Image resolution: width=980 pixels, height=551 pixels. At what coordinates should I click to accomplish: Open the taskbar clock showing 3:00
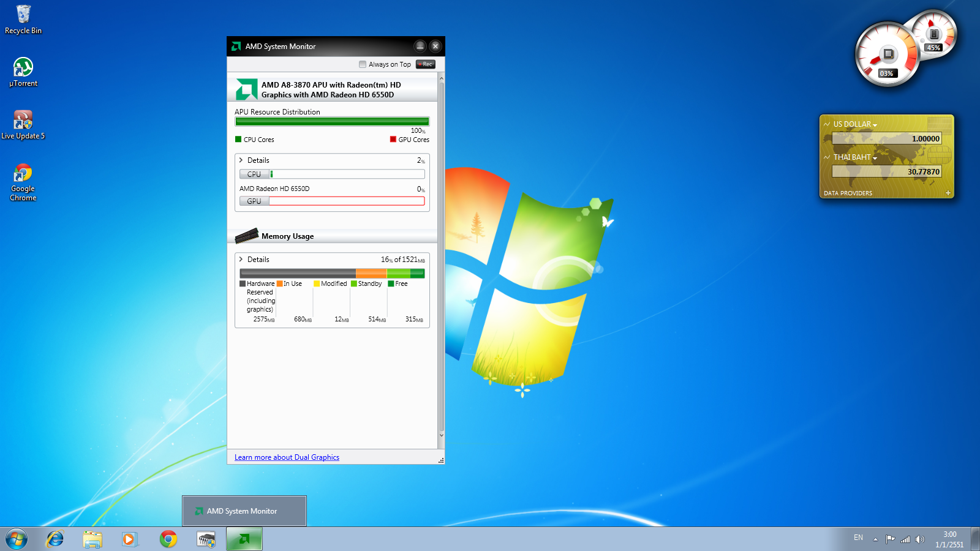coord(949,539)
